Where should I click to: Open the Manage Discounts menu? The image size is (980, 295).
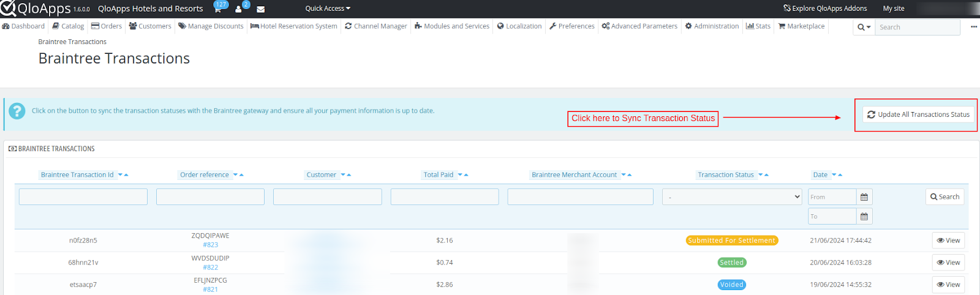click(x=211, y=26)
